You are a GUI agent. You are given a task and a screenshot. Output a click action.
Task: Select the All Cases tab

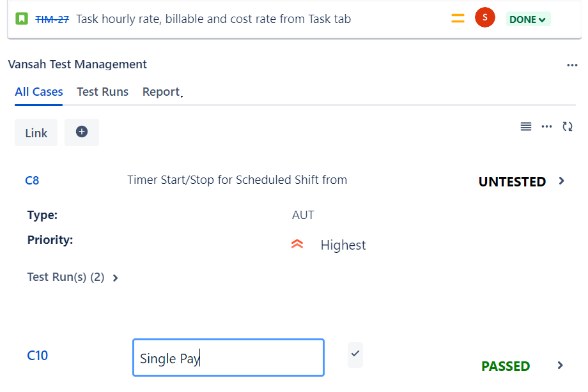tap(38, 92)
